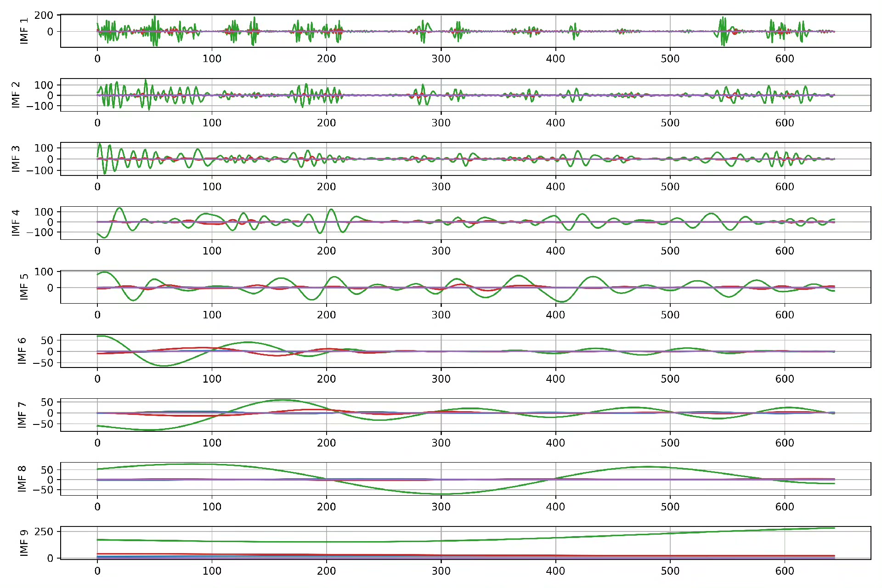Select the "−100" y-tick on IMF 4 plot
The width and height of the screenshot is (882, 588).
click(40, 232)
